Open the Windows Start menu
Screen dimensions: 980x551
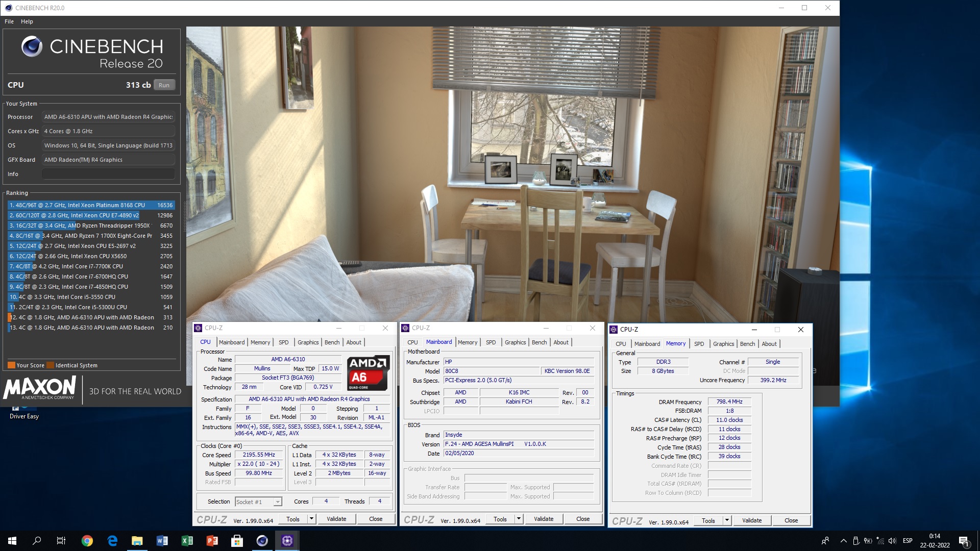(12, 541)
